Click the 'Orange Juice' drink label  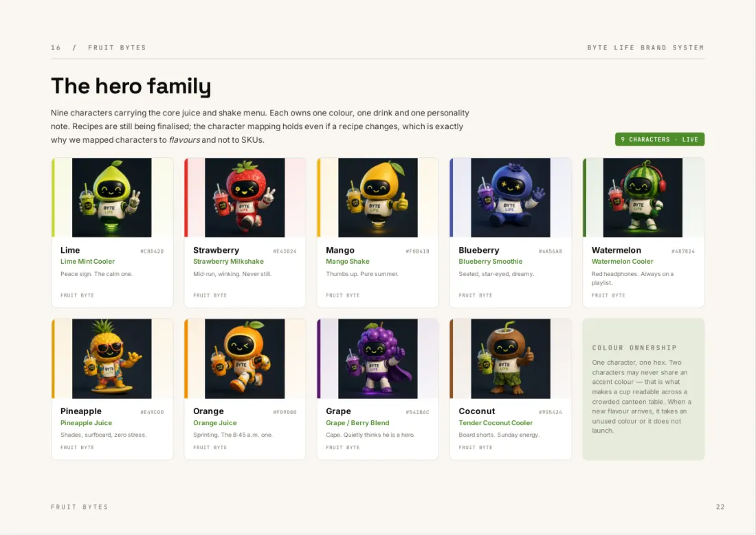pos(215,422)
